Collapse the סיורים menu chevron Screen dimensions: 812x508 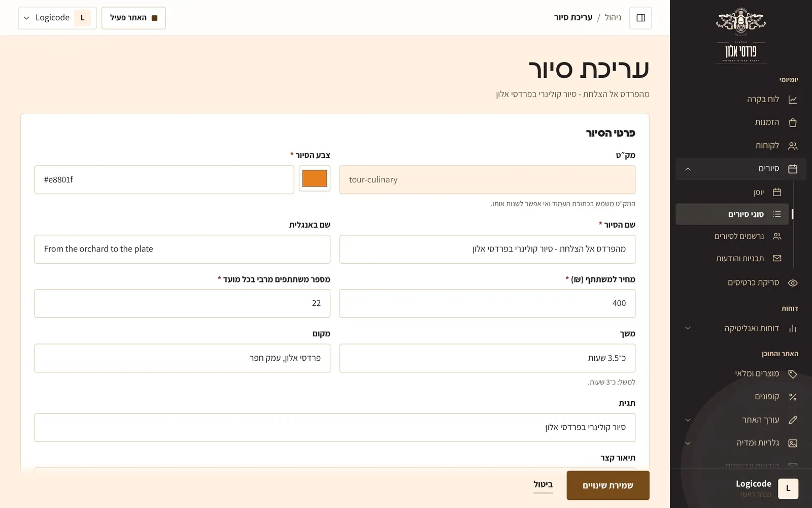pos(688,169)
